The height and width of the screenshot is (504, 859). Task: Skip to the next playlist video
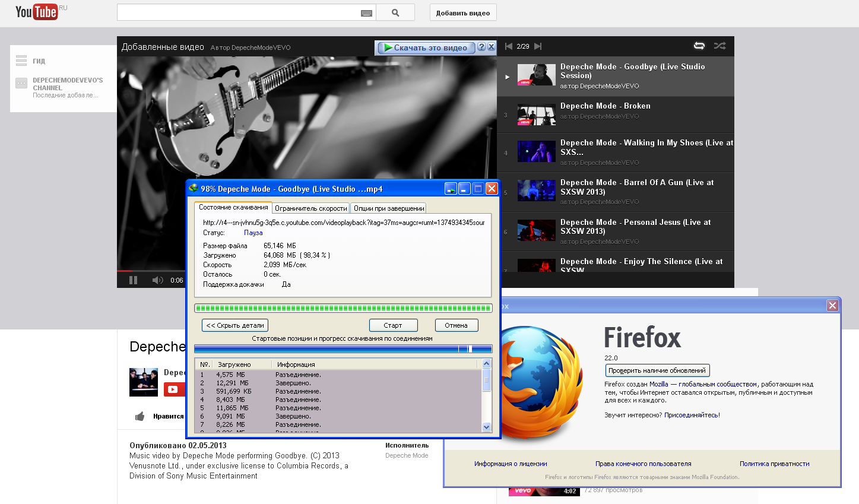tap(538, 46)
